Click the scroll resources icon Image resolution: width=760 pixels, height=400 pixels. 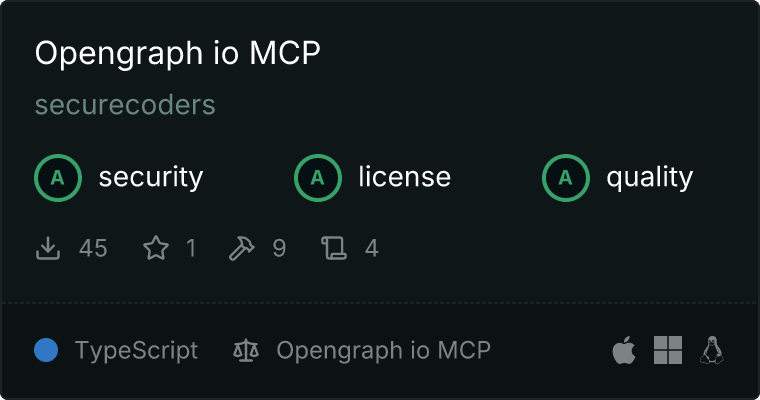(334, 248)
